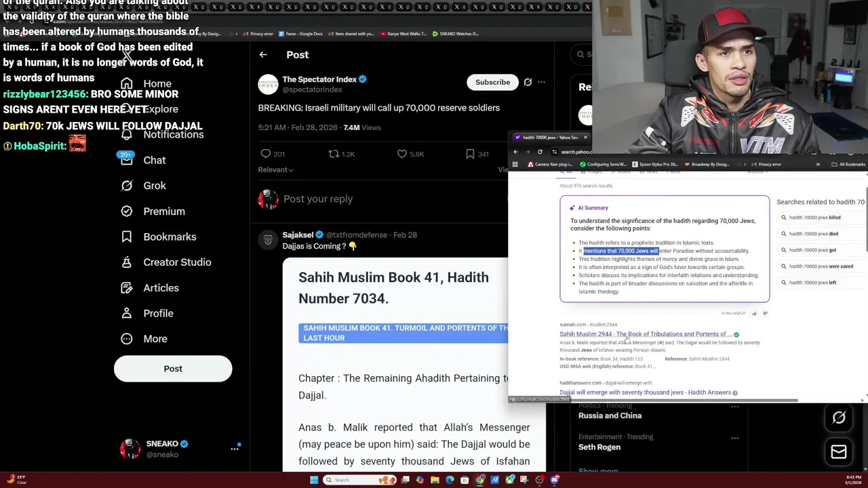The width and height of the screenshot is (868, 488).
Task: Bookmark the Spectator Index post (341)
Action: pos(470,154)
